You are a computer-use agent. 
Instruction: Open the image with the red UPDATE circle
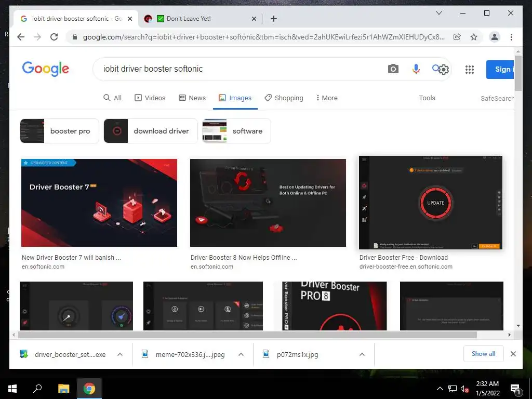431,203
